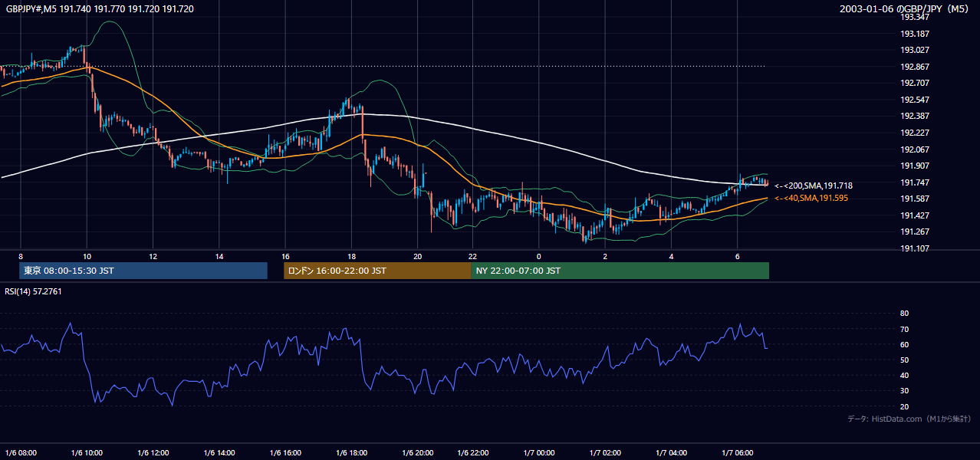Viewport: 980px width, 460px height.
Task: Click hour 14 on the price chart time axis
Action: [x=219, y=256]
